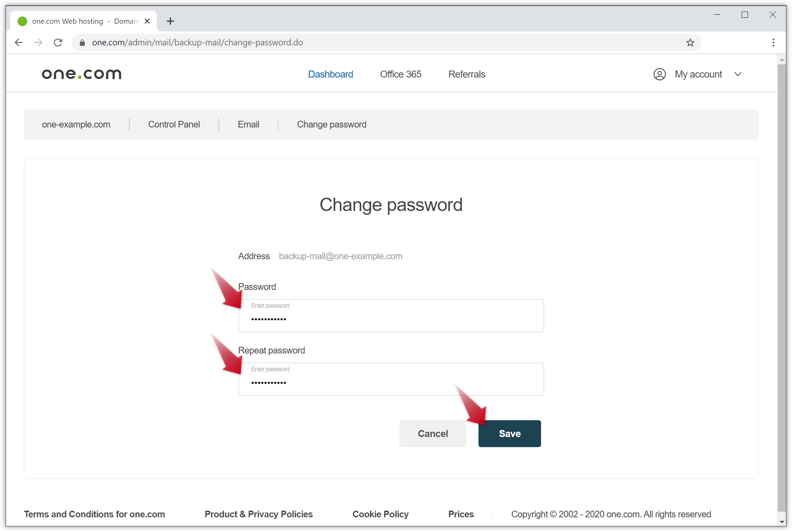Click the Dashboard navigation link
792x532 pixels.
pyautogui.click(x=330, y=74)
